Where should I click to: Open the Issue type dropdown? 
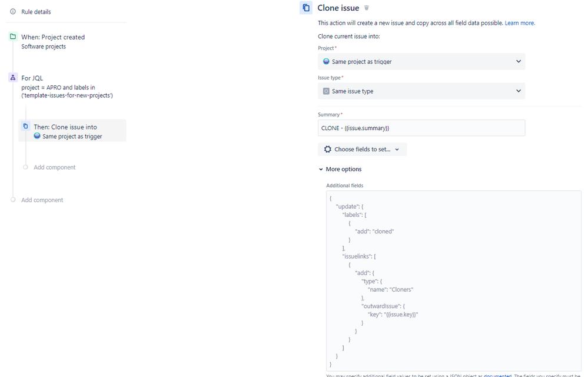tap(421, 91)
